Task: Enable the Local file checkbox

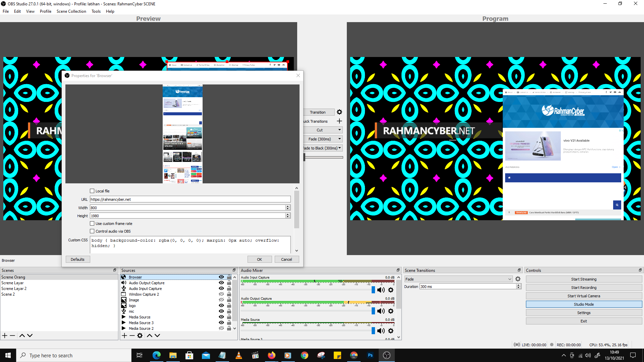Action: (x=92, y=191)
